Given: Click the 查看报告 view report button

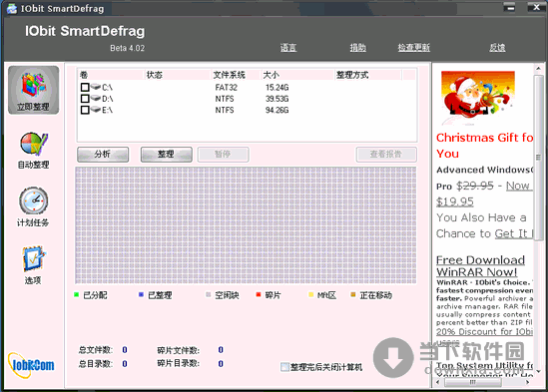Looking at the screenshot, I should coord(386,155).
